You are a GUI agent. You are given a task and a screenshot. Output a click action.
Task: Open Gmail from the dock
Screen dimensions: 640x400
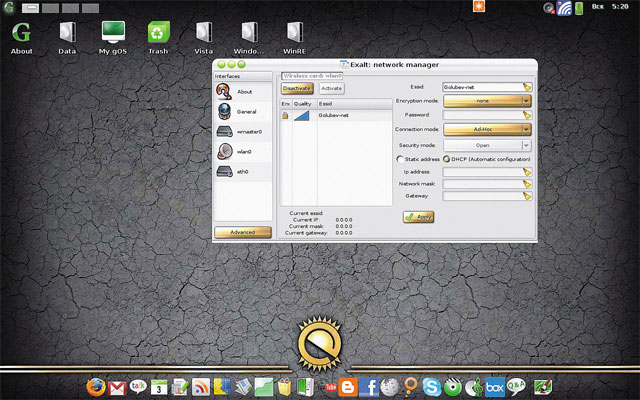(117, 388)
